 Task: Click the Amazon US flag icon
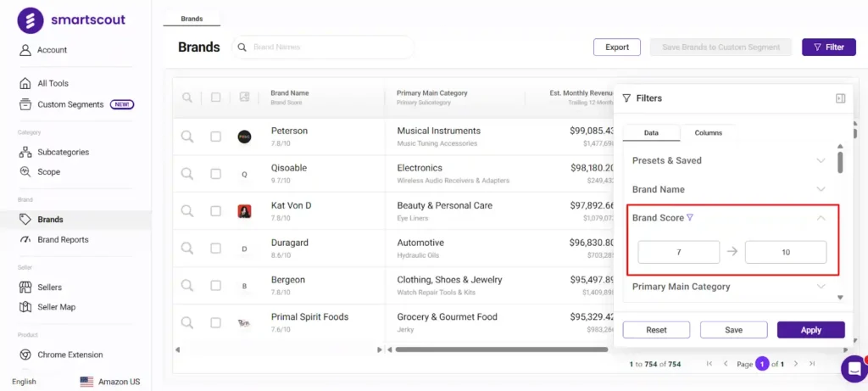click(87, 382)
